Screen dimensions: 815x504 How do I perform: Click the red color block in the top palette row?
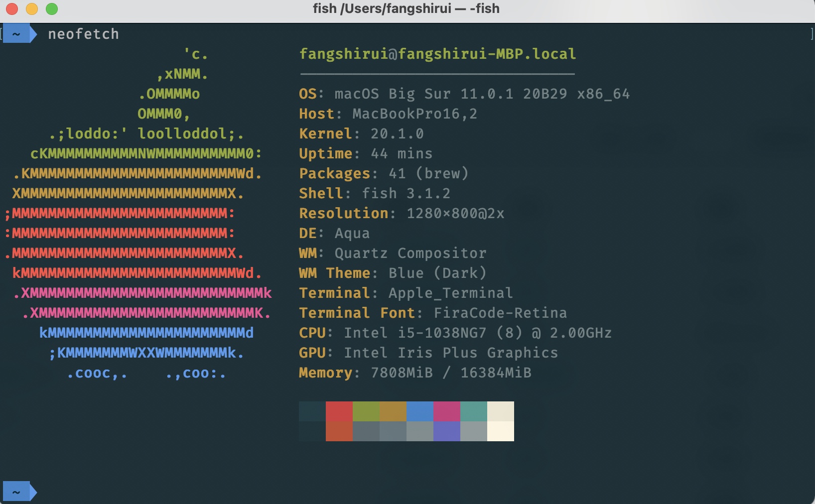[339, 411]
